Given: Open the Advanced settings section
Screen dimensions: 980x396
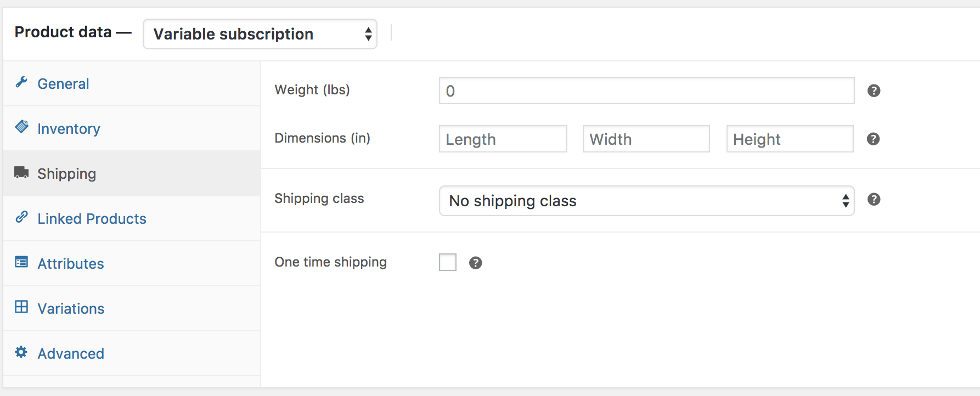Looking at the screenshot, I should tap(71, 353).
